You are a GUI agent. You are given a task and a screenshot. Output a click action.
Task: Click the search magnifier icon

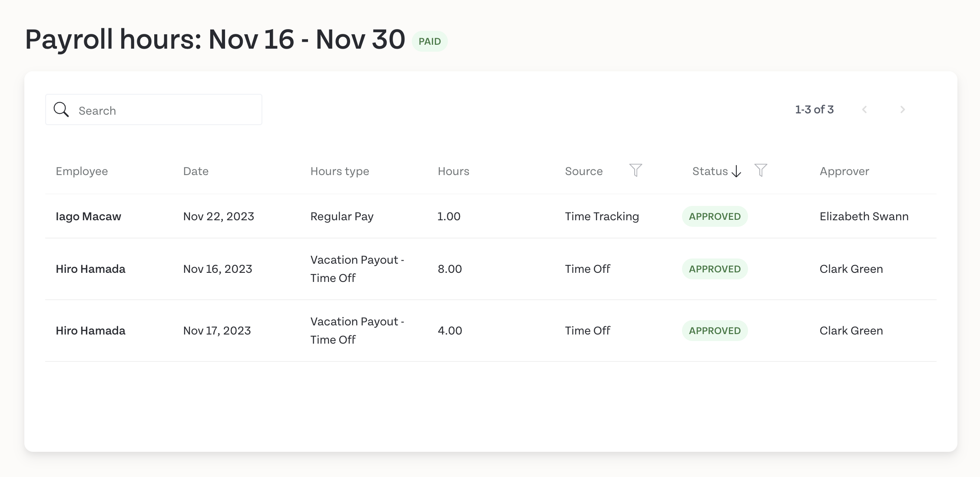click(61, 109)
